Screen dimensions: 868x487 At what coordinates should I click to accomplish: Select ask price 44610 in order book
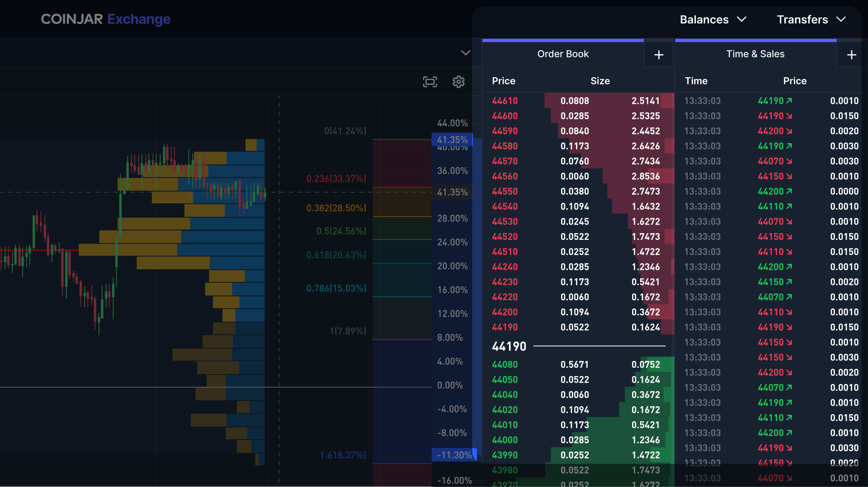(505, 101)
